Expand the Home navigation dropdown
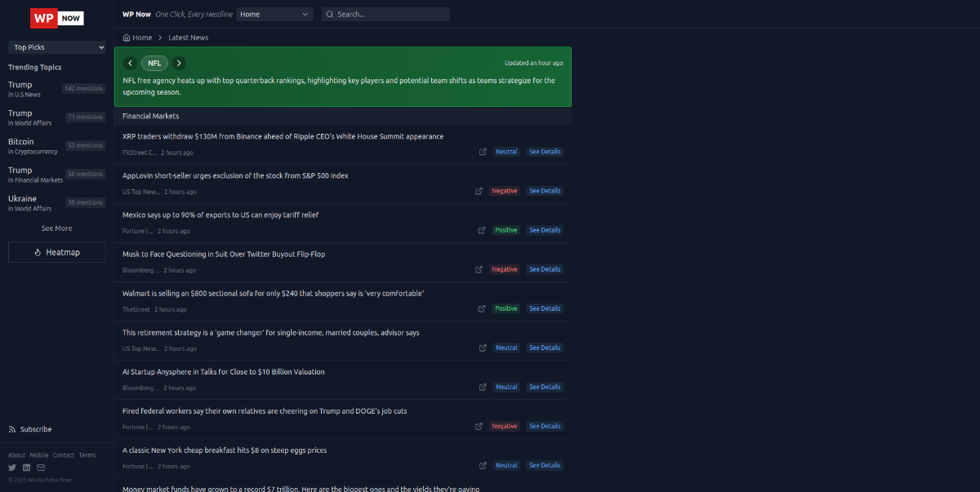Viewport: 980px width, 492px height. (x=274, y=14)
